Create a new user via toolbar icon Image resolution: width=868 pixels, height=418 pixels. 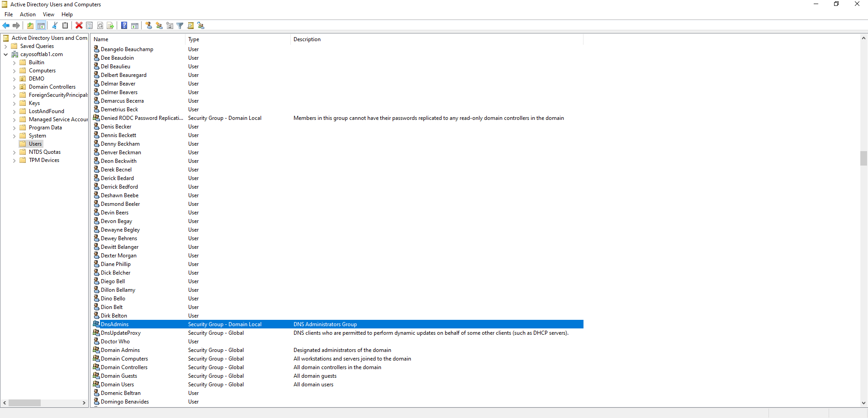click(149, 26)
